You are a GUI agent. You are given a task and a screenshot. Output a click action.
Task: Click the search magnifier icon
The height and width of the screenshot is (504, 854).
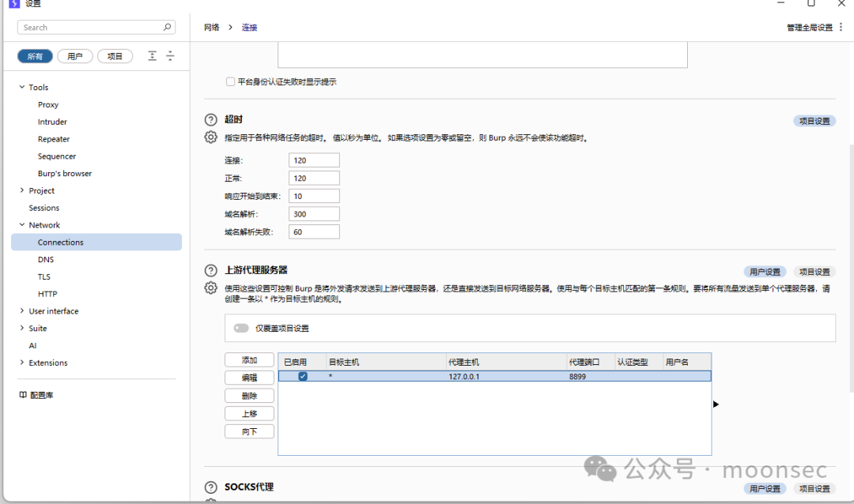point(167,27)
